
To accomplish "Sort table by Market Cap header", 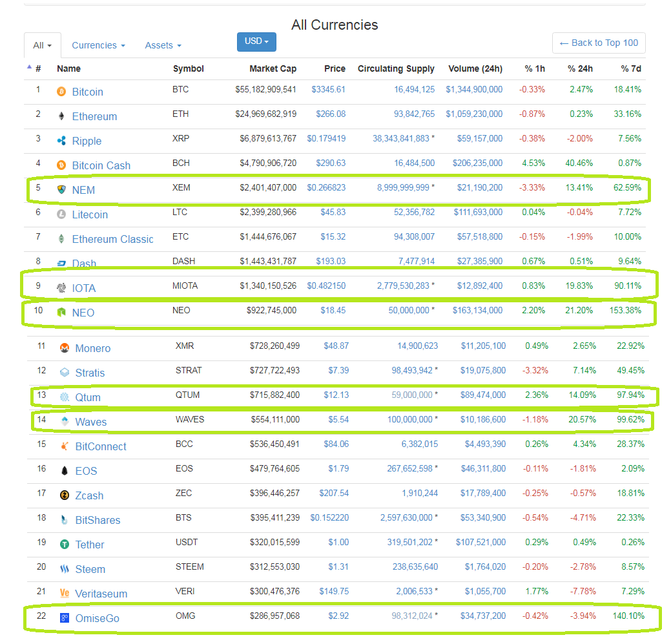I will 273,68.
